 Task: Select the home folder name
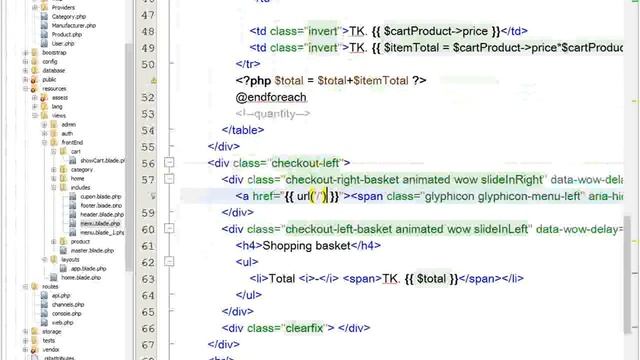[x=77, y=178]
